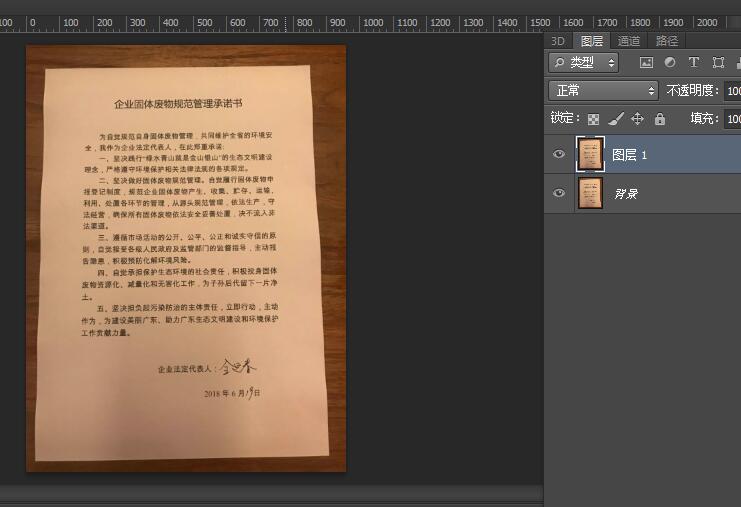
Task: Click the shape layer filter icon
Action: coord(718,62)
